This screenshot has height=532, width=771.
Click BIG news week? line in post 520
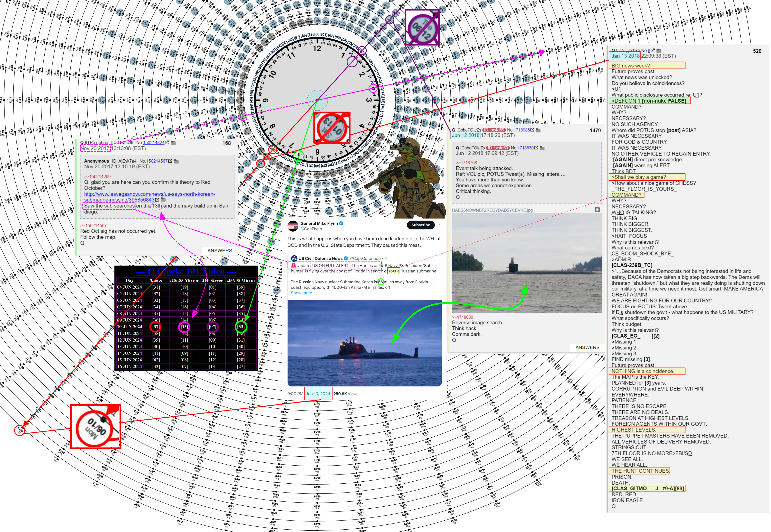click(630, 66)
